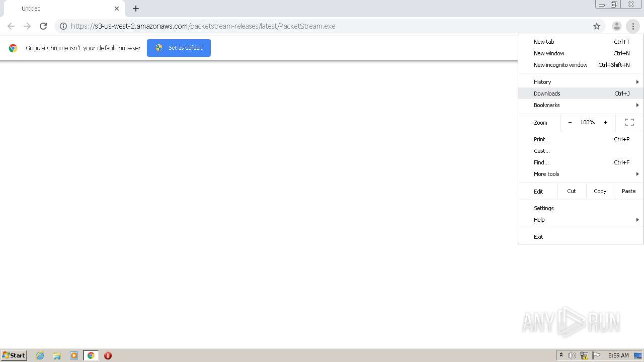Expand the Help submenu
The image size is (644, 362).
[x=581, y=220]
